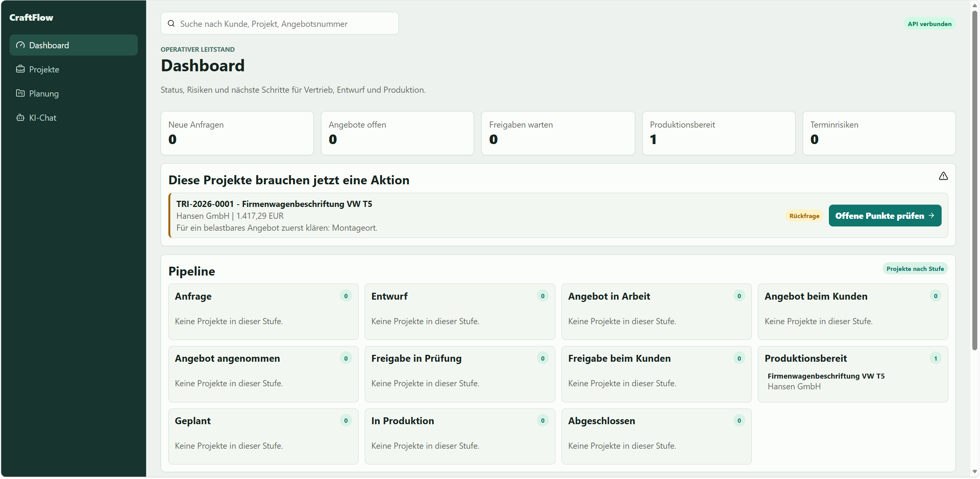This screenshot has width=980, height=479.
Task: Click the Anfrage pipeline stage heading
Action: click(x=193, y=297)
